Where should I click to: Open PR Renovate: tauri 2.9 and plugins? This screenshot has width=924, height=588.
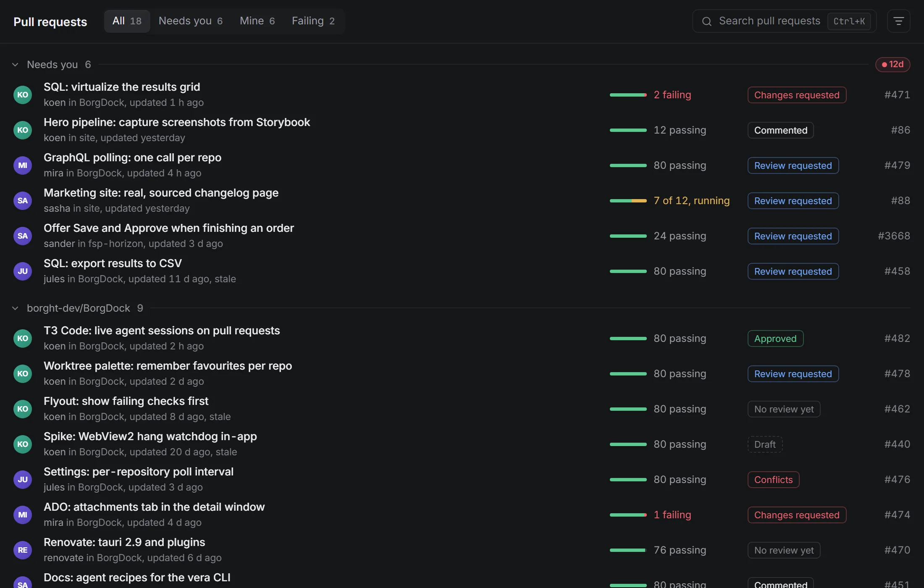pos(124,542)
